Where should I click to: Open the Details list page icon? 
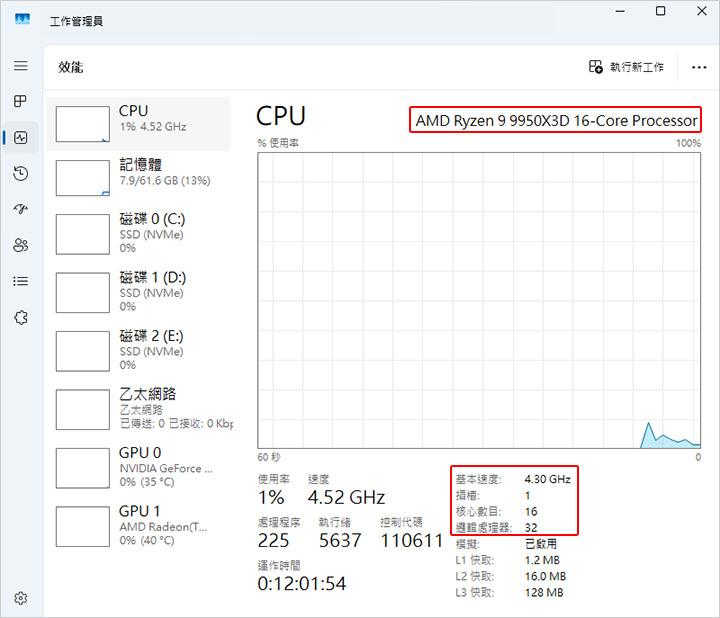point(20,281)
